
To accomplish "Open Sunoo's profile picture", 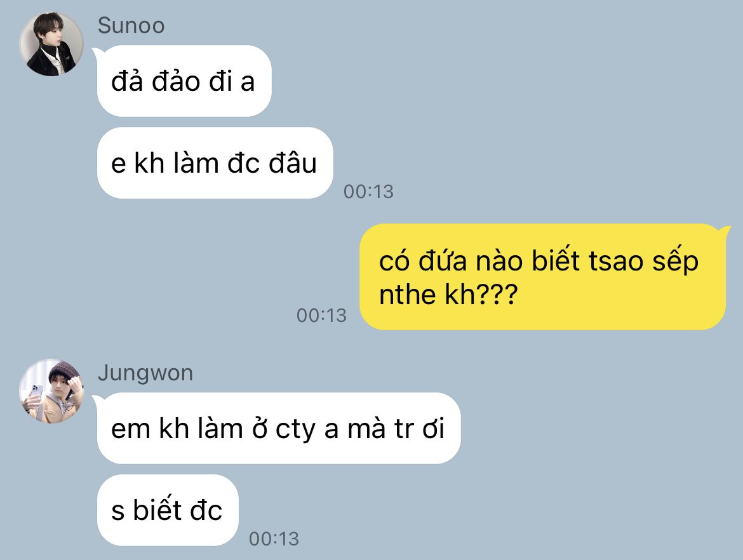I will [x=51, y=44].
